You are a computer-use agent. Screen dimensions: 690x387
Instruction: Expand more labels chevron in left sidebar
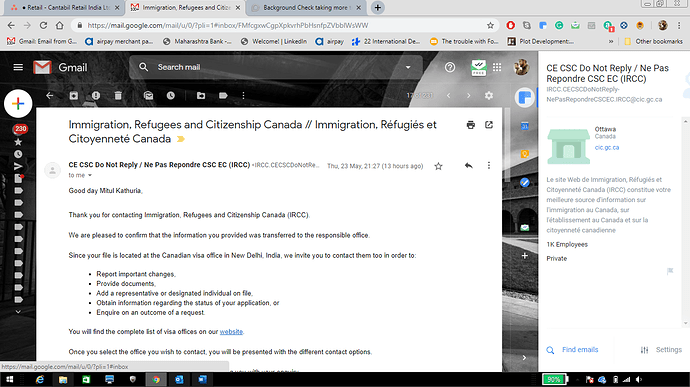(x=18, y=311)
